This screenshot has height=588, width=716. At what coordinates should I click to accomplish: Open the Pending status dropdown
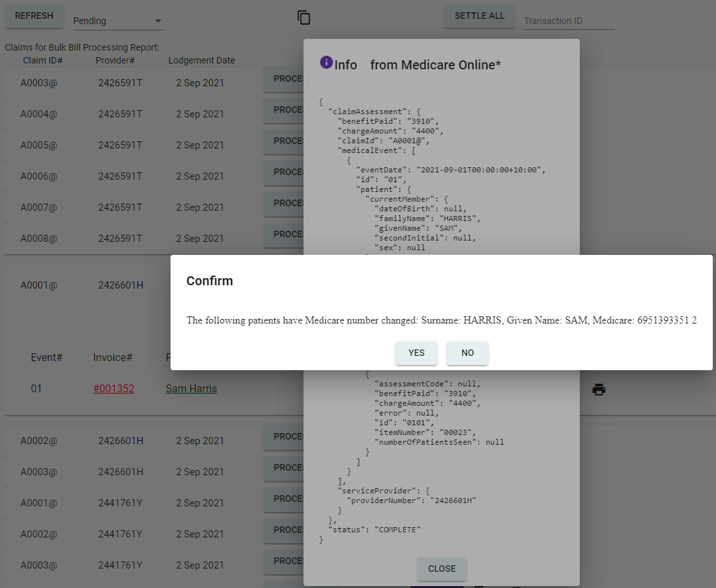tap(118, 21)
